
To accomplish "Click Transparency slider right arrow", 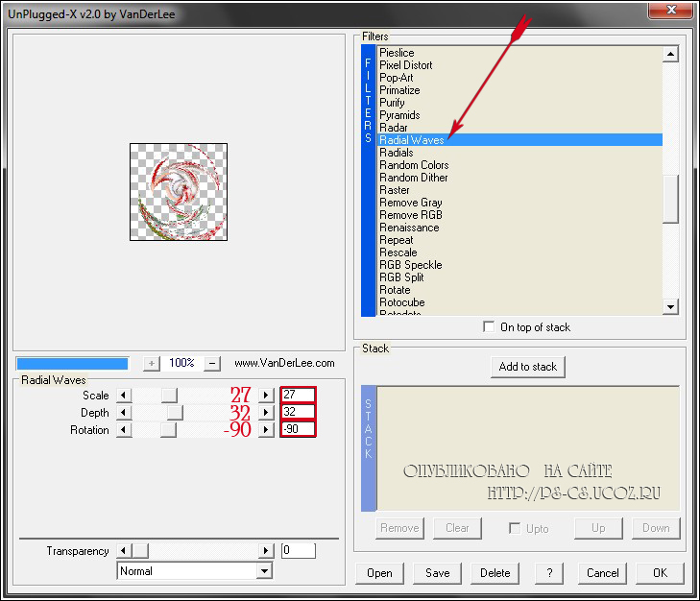I will pyautogui.click(x=266, y=550).
